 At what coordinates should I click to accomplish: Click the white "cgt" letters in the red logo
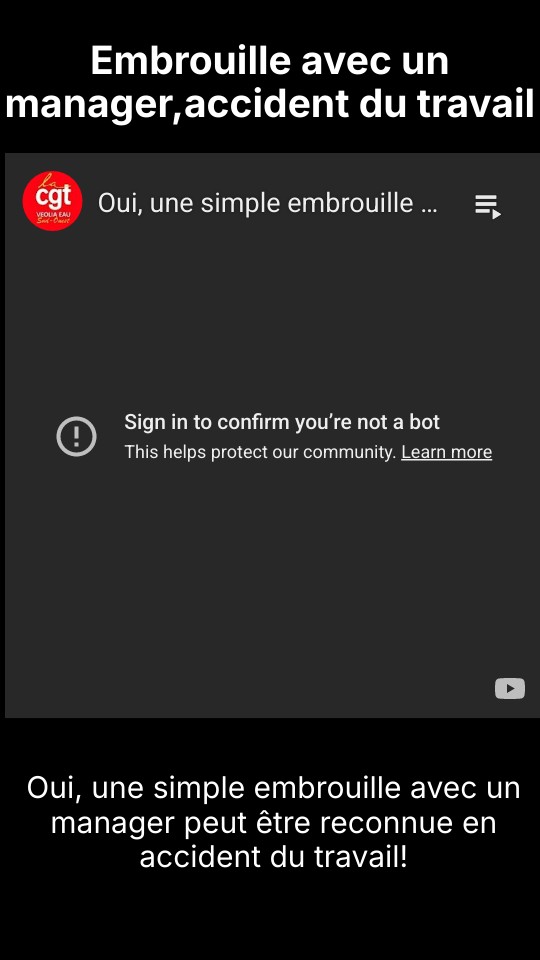(53, 198)
